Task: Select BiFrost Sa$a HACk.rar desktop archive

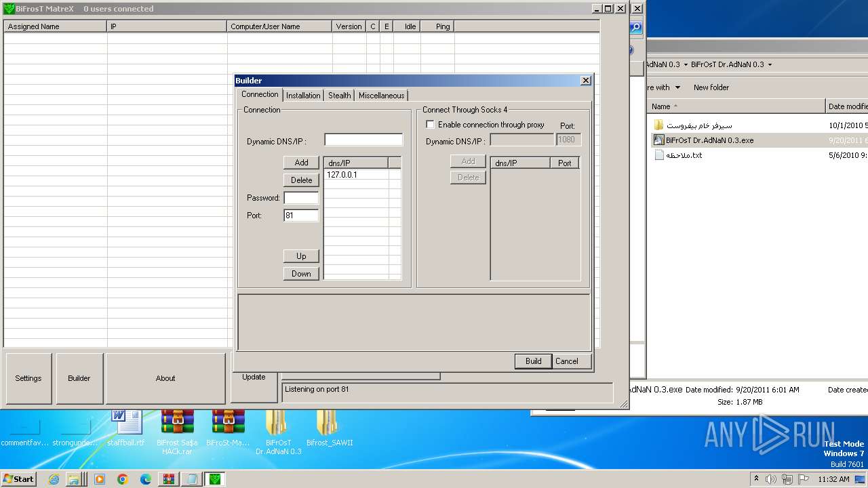Action: point(177,432)
